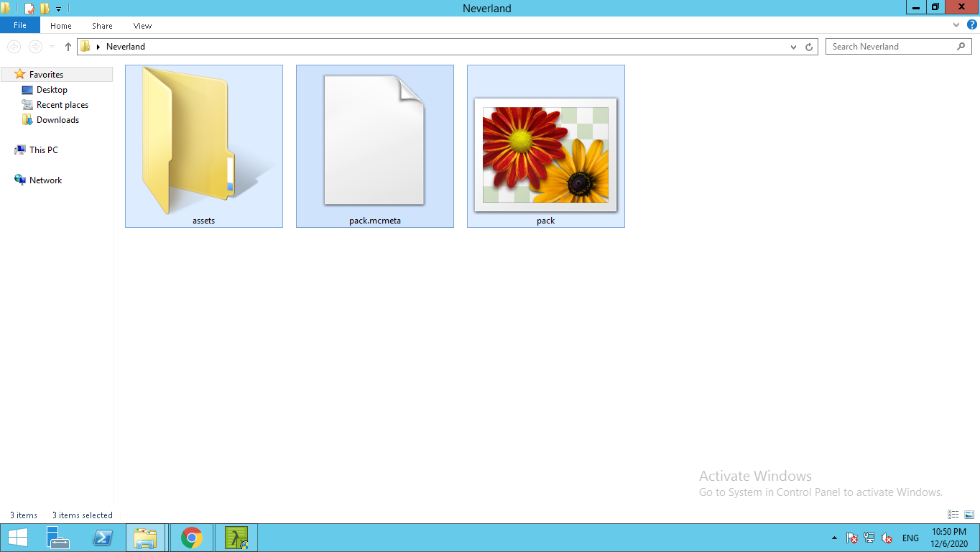Screen dimensions: 980x552
Task: Expand the ribbon with the chevron
Action: tap(956, 24)
